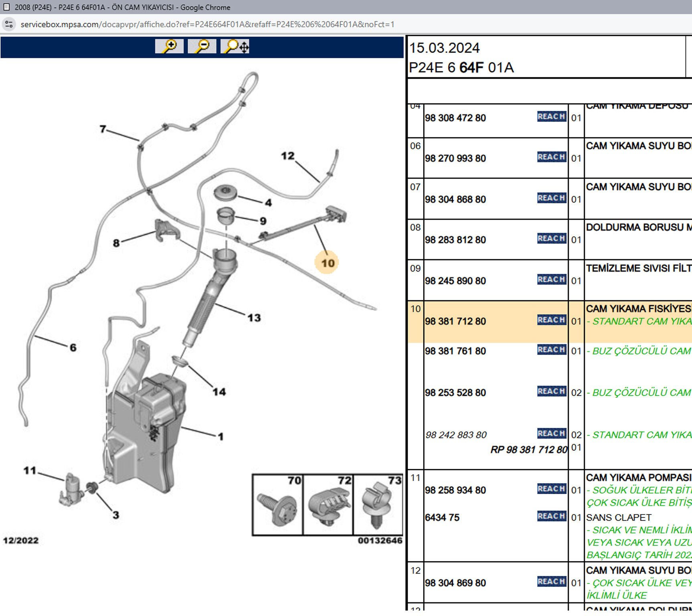The width and height of the screenshot is (692, 616).
Task: Click the address bar URL
Action: [207, 24]
